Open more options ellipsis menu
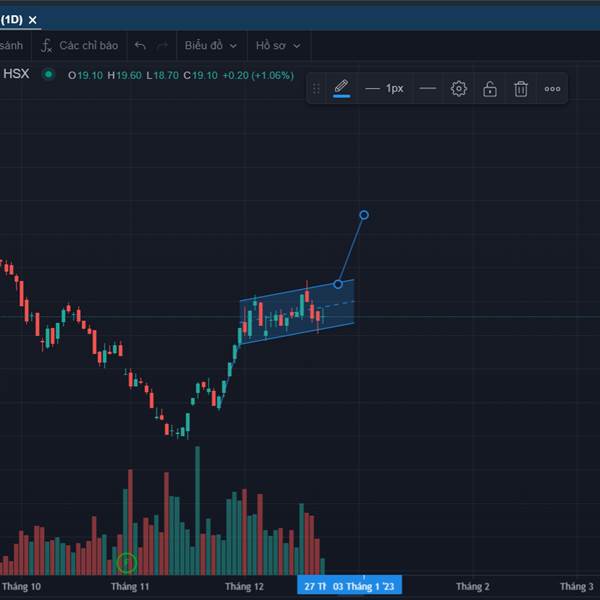600x600 pixels. point(552,89)
